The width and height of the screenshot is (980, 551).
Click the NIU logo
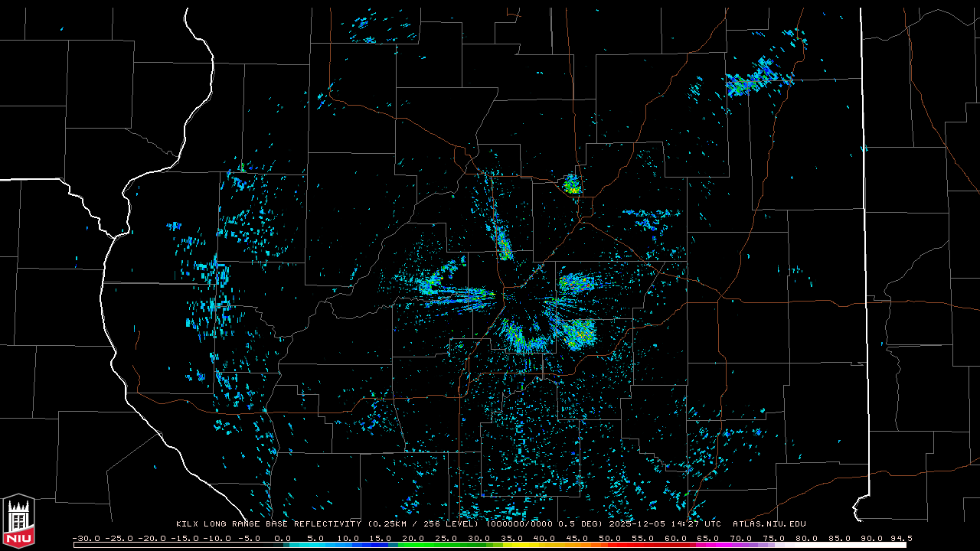pos(18,521)
